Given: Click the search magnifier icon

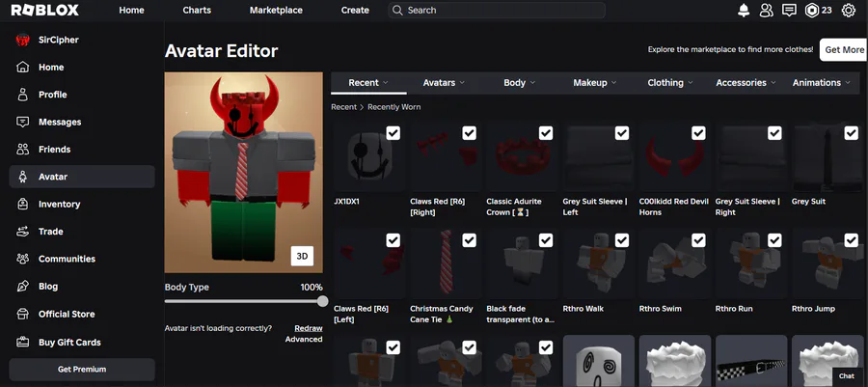Looking at the screenshot, I should click(x=397, y=10).
